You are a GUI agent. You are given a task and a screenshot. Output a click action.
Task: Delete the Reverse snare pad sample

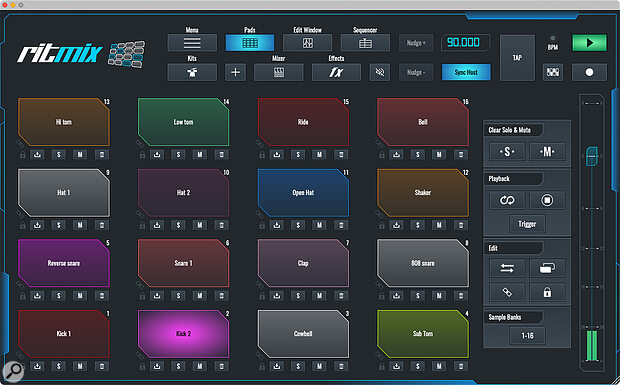coord(102,295)
